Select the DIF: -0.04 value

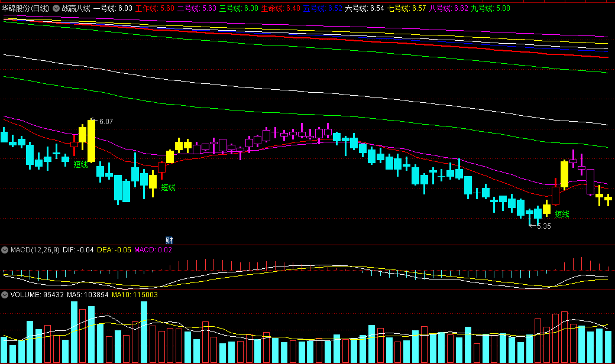tap(78, 250)
